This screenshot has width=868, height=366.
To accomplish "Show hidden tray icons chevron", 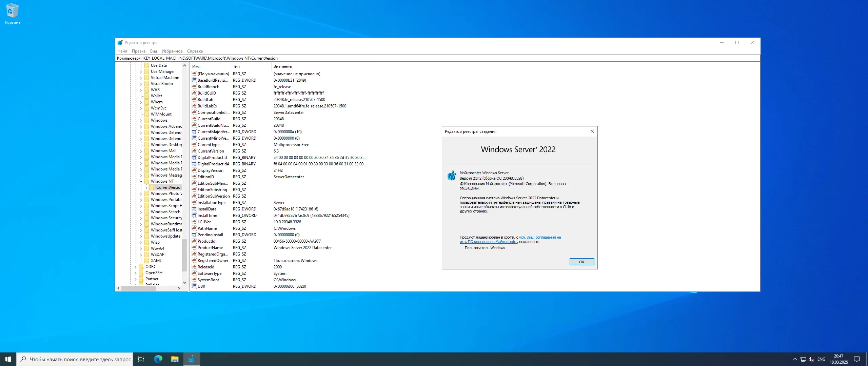I will point(795,359).
